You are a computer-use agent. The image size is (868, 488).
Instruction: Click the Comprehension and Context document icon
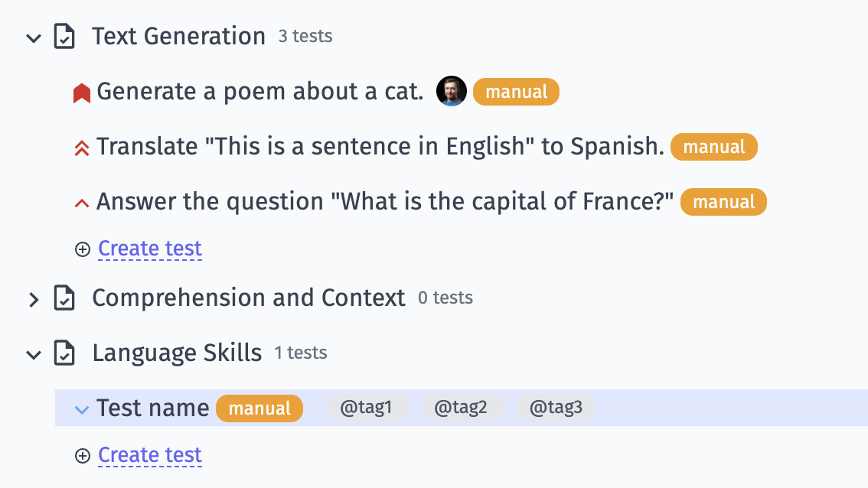(64, 298)
